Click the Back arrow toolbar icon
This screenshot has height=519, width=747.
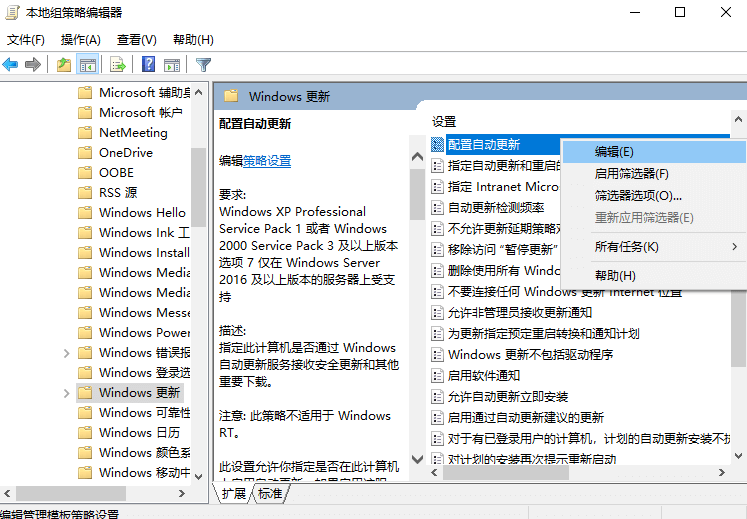coord(10,64)
